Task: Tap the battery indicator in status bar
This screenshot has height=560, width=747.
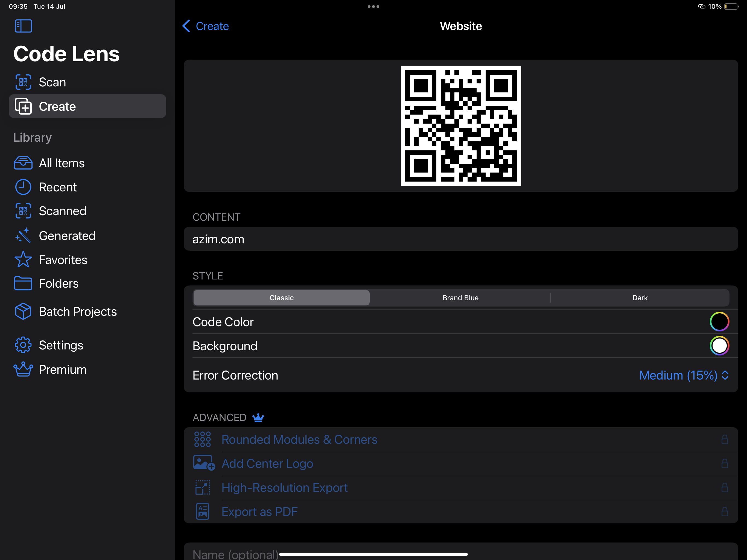Action: 731,6
